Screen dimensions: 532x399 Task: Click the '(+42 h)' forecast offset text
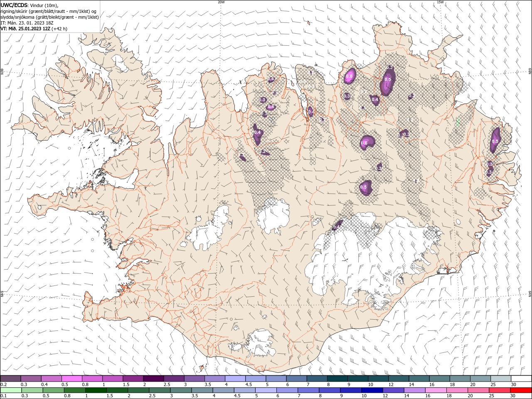point(59,29)
